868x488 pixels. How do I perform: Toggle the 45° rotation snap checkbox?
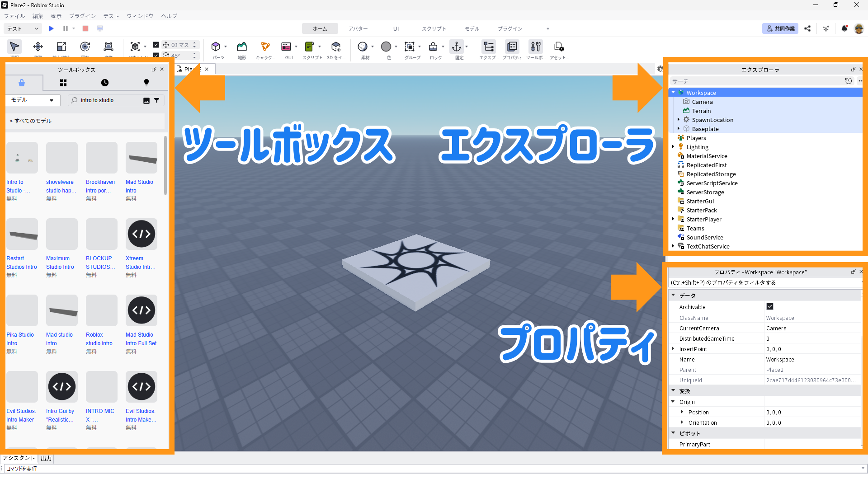click(156, 55)
